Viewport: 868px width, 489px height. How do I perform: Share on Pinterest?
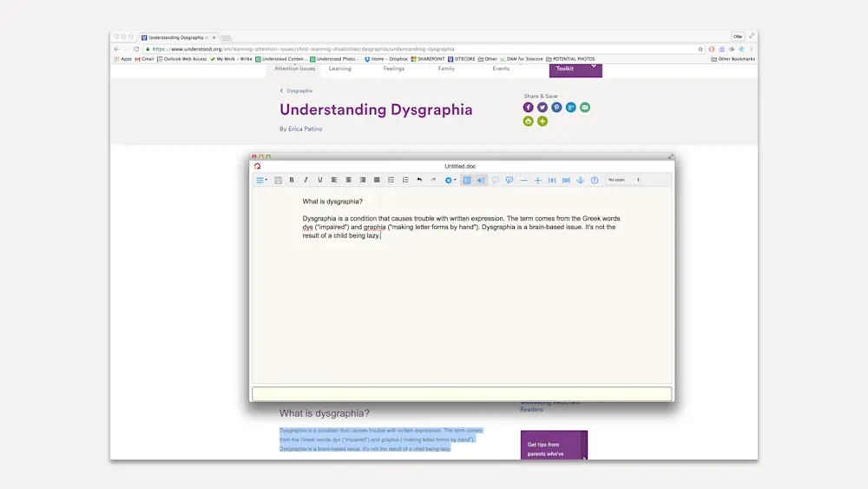(x=556, y=108)
